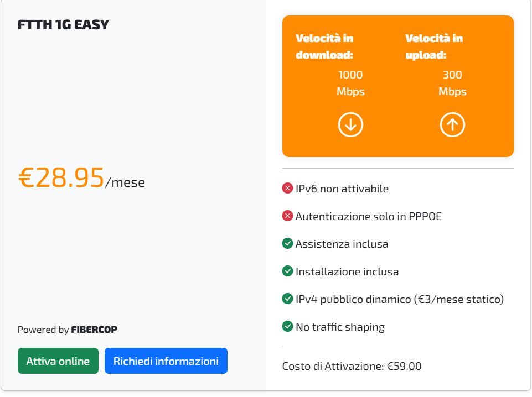The height and width of the screenshot is (397, 532).
Task: Click the €28.95 monthly price
Action: 61,178
